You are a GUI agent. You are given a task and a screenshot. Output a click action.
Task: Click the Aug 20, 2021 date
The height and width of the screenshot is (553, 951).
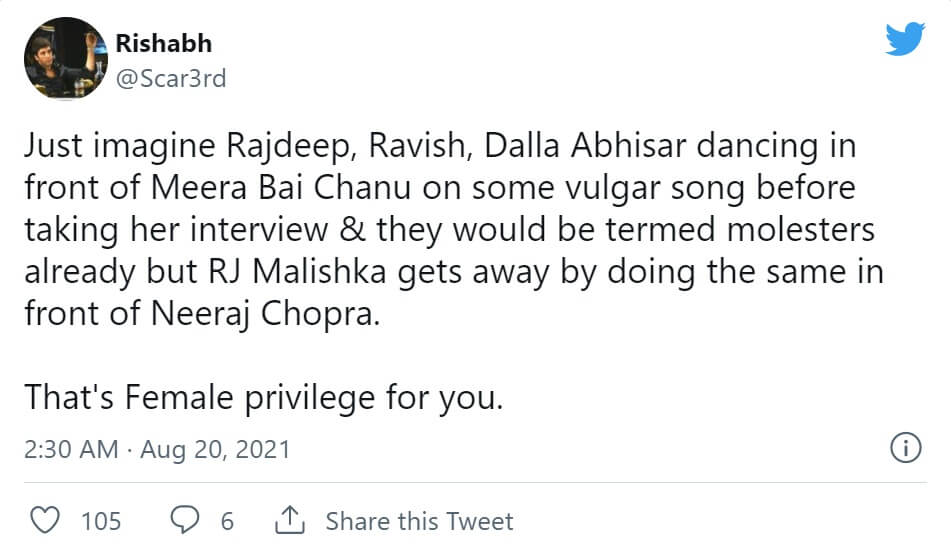215,449
